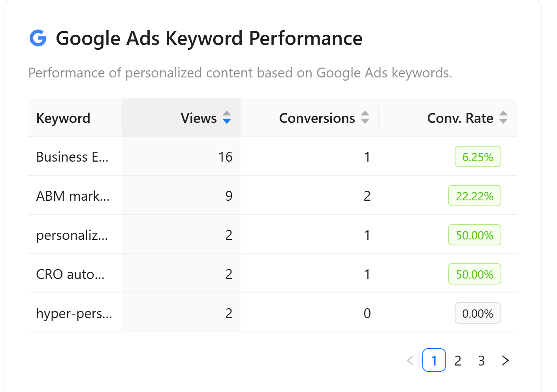The height and width of the screenshot is (392, 557).
Task: Sort by Conversions sort arrows
Action: coord(365,117)
